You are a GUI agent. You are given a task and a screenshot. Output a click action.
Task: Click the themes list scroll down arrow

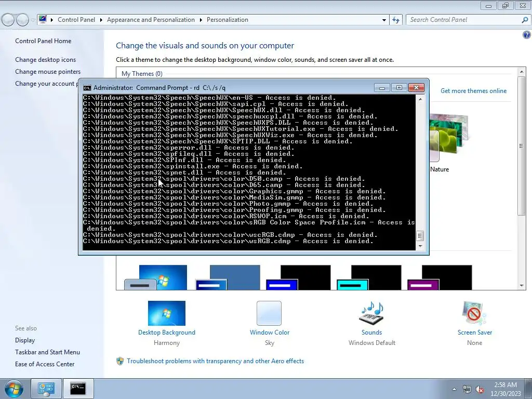click(522, 286)
